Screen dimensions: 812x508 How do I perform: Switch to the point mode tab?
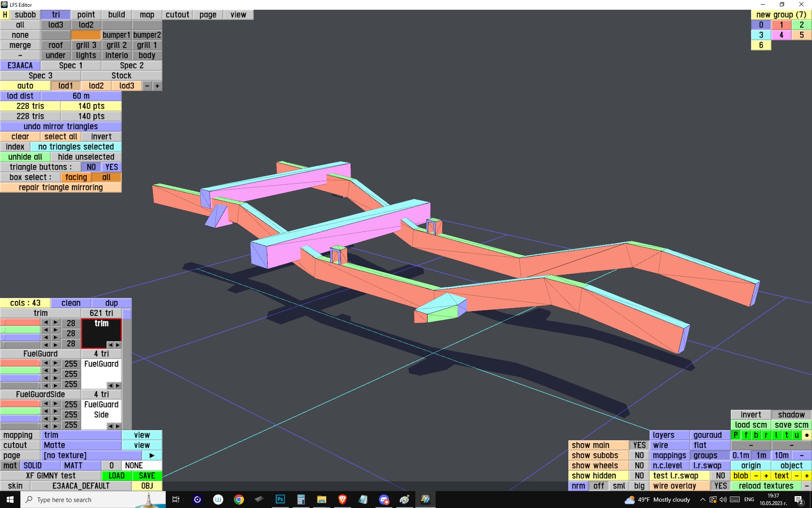pos(86,15)
